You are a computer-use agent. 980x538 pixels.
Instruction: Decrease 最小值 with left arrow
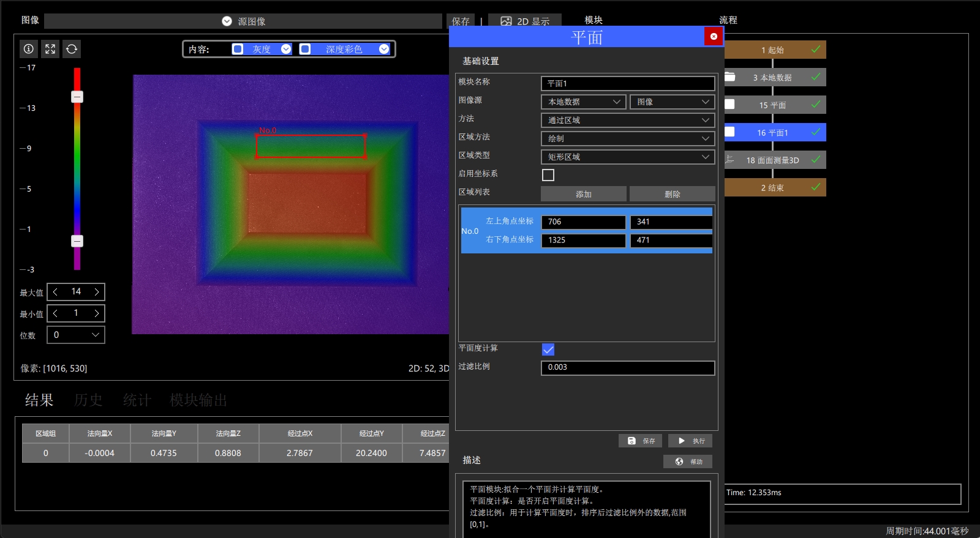point(55,313)
